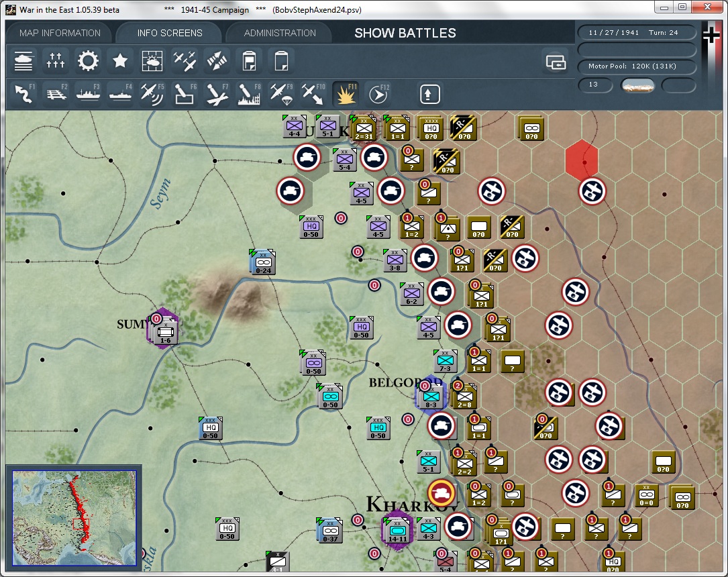Select Air Recon mode (F5)
Screen dimensions: 728x577
(x=153, y=94)
